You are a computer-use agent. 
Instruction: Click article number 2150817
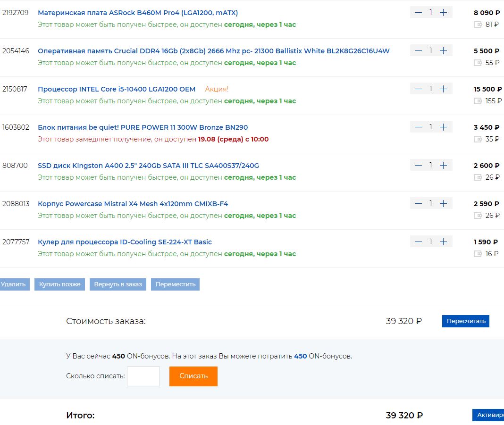pos(15,89)
